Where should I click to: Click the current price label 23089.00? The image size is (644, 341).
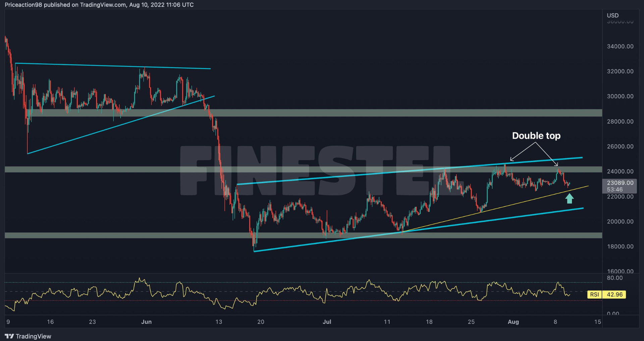click(620, 183)
